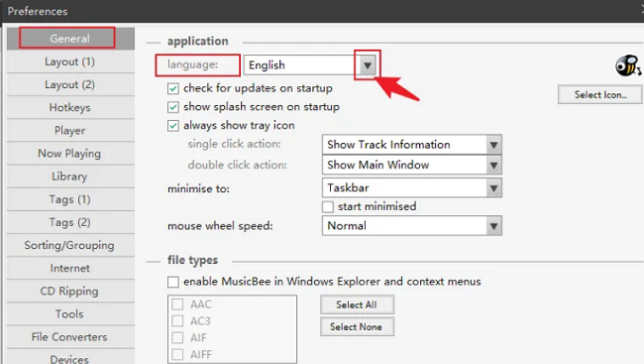Go to Now Playing preferences

tap(70, 154)
